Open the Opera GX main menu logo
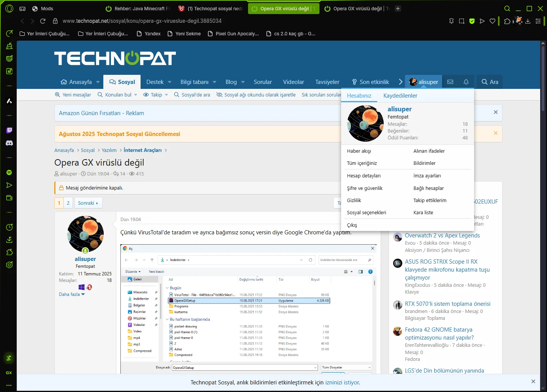 click(9, 8)
